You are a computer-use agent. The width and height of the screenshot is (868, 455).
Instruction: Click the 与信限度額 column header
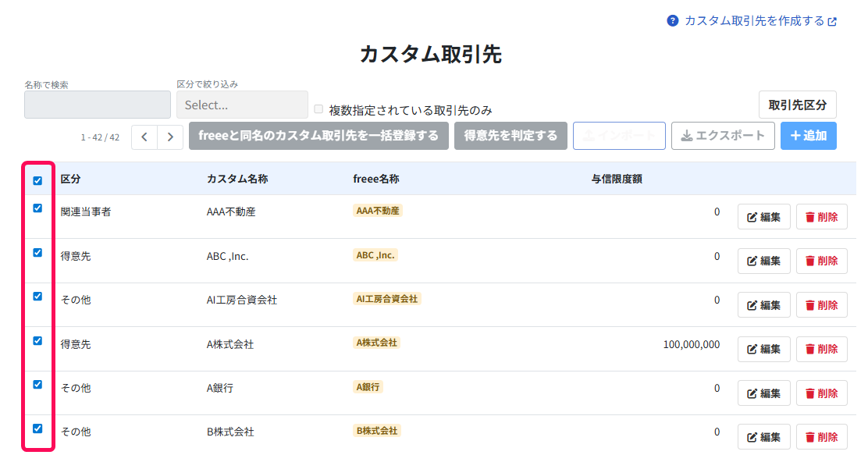point(617,179)
